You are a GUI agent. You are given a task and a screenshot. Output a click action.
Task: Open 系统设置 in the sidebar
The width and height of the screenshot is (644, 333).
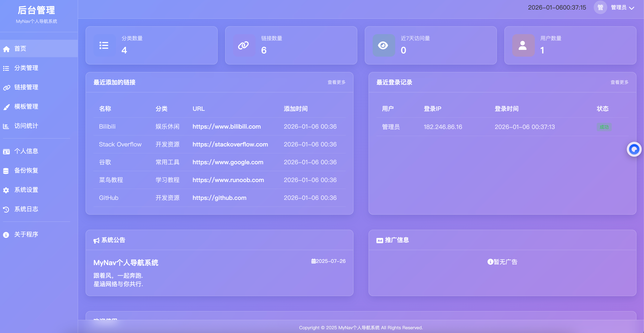point(39,190)
